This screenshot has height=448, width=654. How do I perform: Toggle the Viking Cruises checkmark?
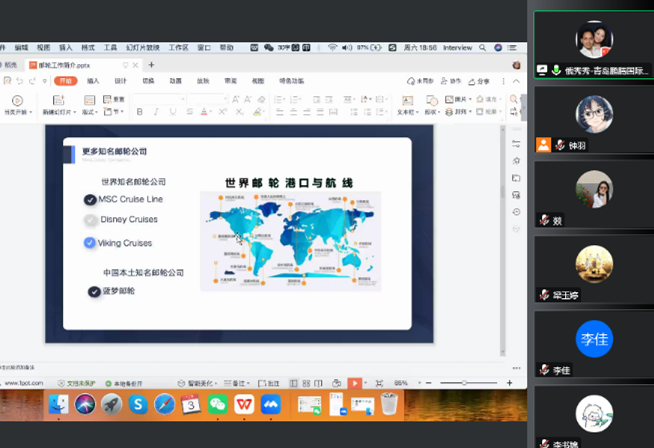(91, 243)
